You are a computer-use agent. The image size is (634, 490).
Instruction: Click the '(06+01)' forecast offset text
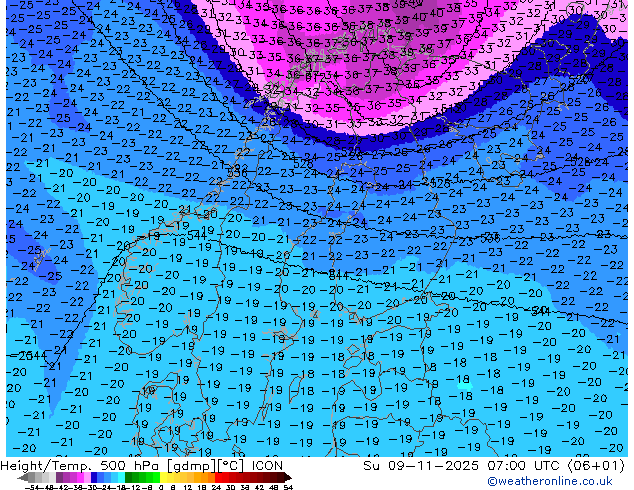[596, 466]
